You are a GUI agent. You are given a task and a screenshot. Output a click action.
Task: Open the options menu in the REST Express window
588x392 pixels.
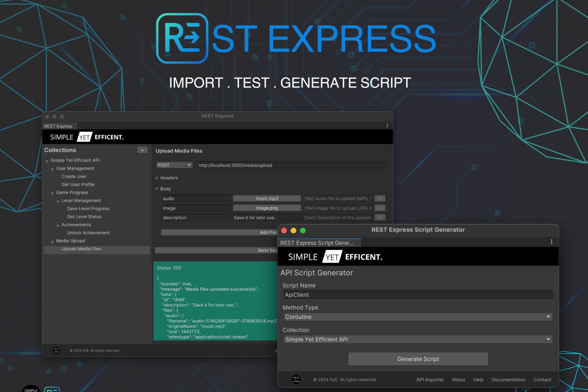[387, 125]
